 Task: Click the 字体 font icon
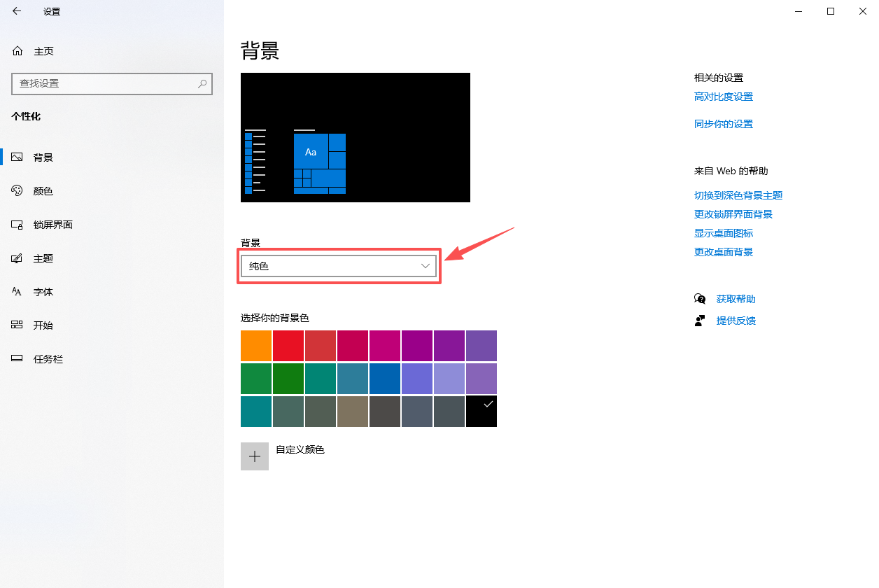coord(17,292)
